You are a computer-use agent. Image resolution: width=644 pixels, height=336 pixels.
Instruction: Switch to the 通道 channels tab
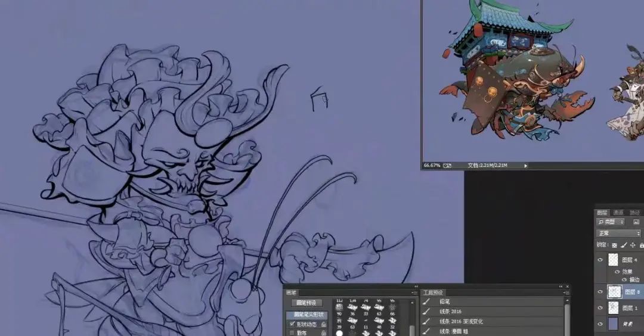tap(618, 212)
